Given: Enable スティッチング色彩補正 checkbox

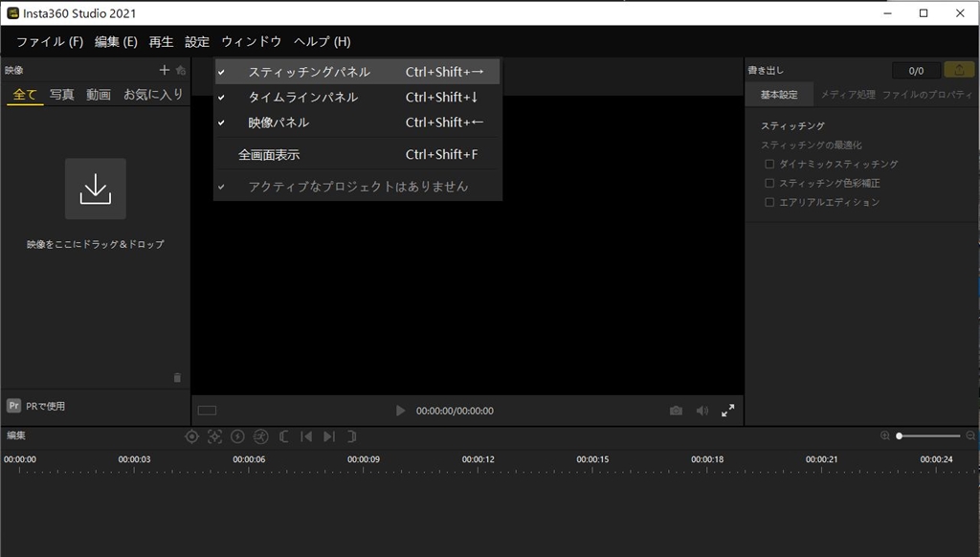Looking at the screenshot, I should [769, 183].
